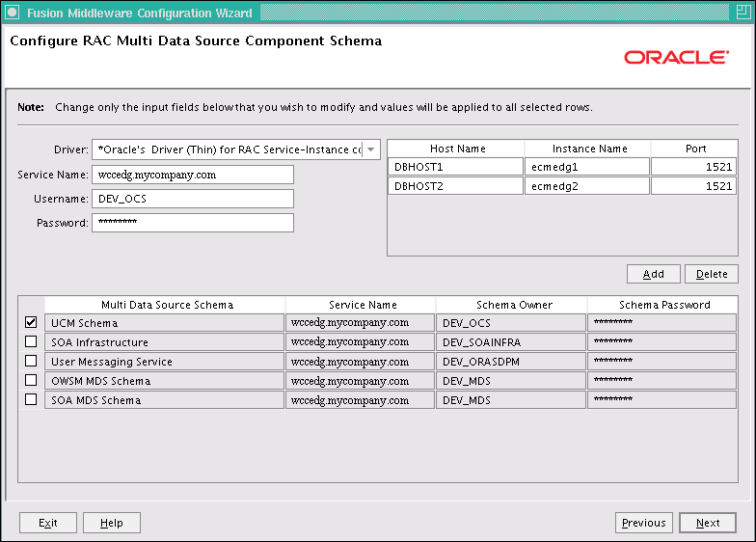Click the service name cell of UCM Schema row
This screenshot has width=756, height=542.
361,322
